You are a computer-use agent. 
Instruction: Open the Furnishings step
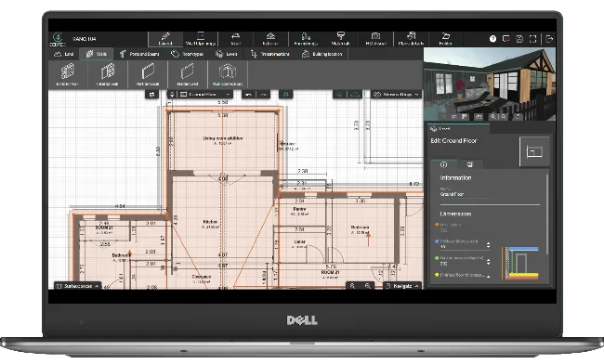pyautogui.click(x=306, y=39)
